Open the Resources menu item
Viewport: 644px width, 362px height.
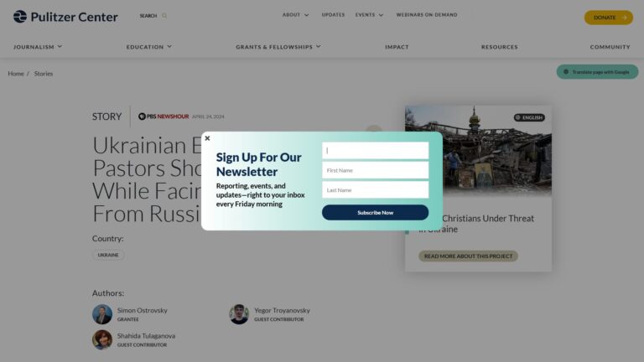click(x=500, y=47)
